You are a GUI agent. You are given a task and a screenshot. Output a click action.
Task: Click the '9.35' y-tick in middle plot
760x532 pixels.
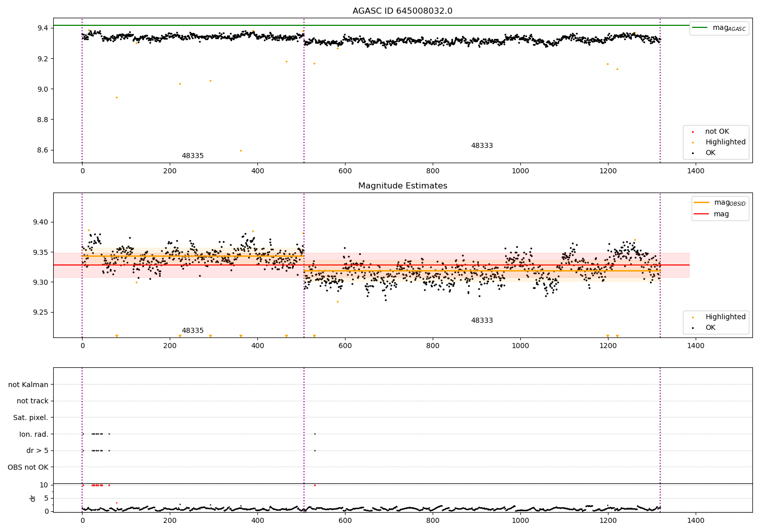tap(40, 252)
